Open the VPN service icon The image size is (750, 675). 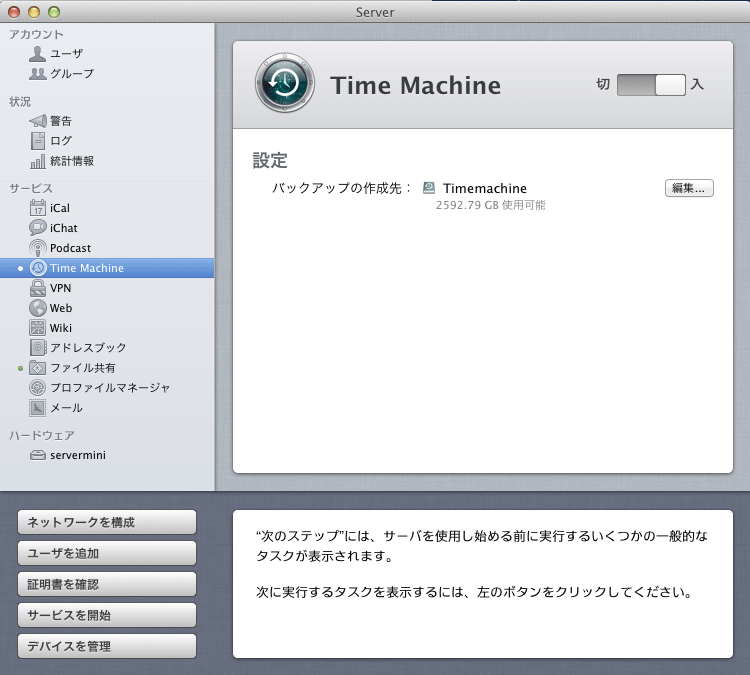(x=38, y=288)
